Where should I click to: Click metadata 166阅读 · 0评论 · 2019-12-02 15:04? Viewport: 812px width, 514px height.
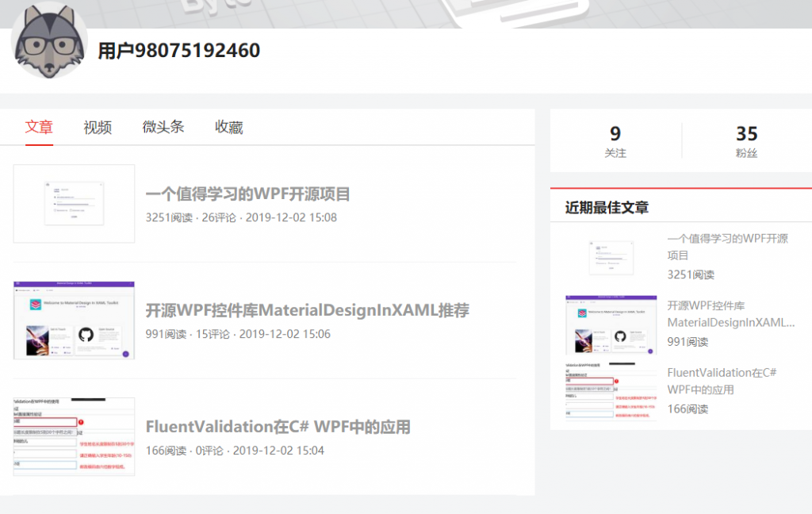click(x=235, y=451)
